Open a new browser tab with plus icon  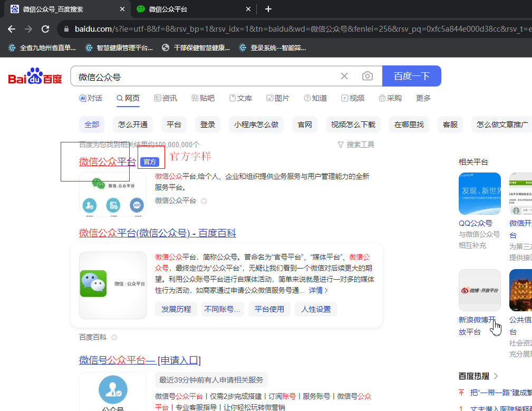coord(268,9)
